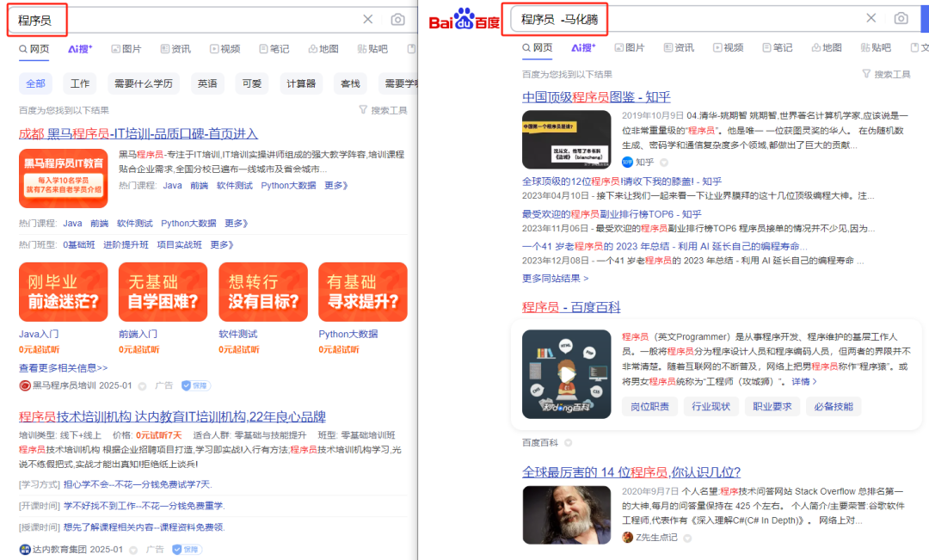Expand 更多 in the 热门班型 row
Viewport: 929px width, 560px height.
(x=222, y=245)
